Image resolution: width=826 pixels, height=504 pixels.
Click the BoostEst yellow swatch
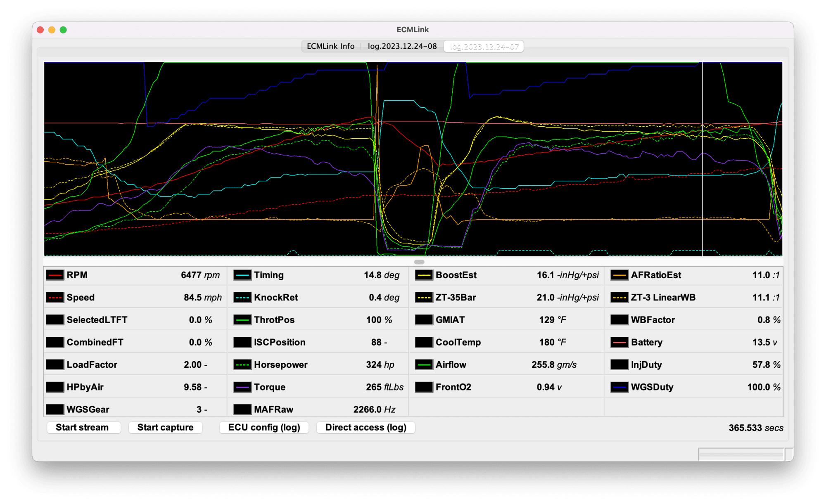[x=424, y=275]
